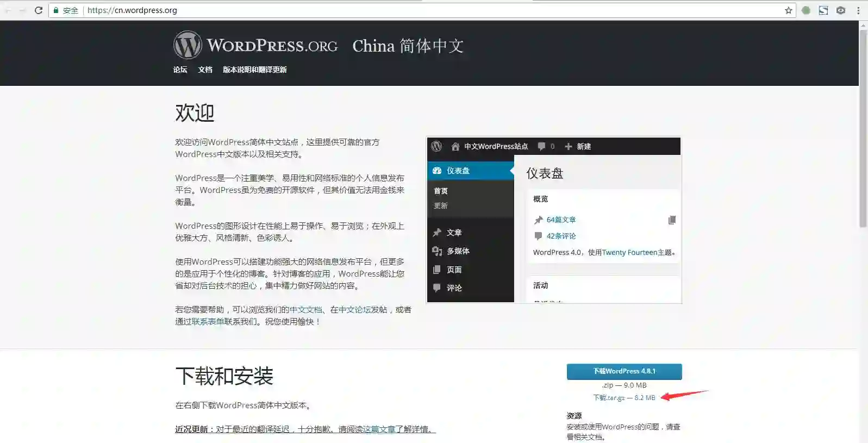868x443 pixels.
Task: Open the Chrome three-dot menu
Action: coord(858,10)
